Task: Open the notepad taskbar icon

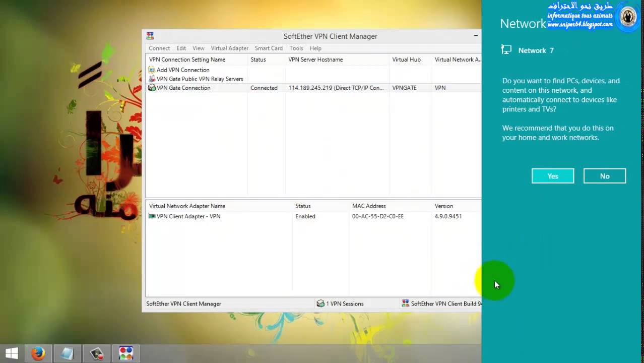Action: (x=67, y=353)
